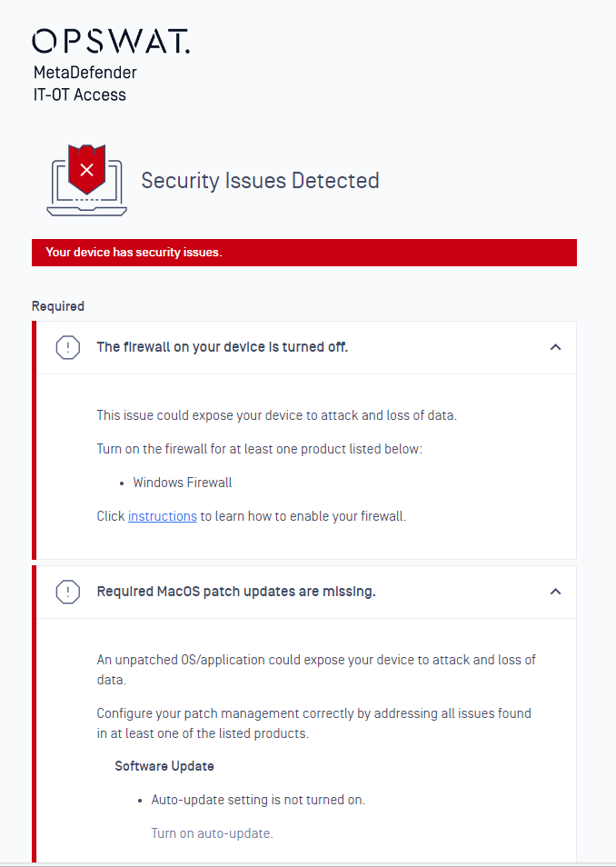Click the red 'Your device has security issues' banner

click(304, 253)
